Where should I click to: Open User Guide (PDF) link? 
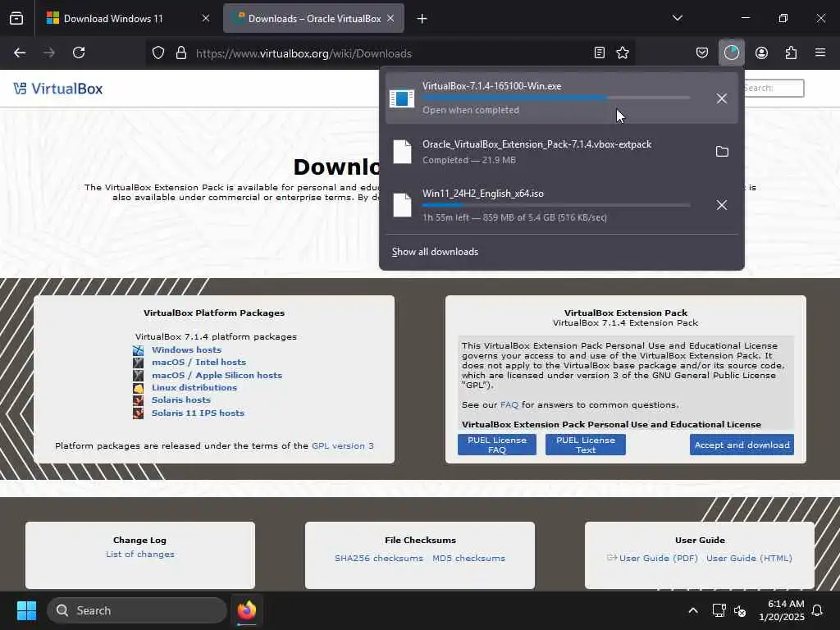click(659, 558)
